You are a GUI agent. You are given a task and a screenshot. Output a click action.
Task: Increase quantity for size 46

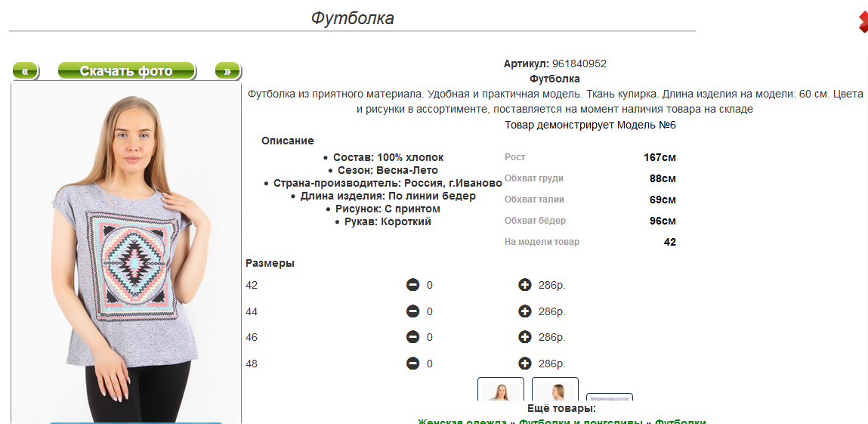click(525, 337)
